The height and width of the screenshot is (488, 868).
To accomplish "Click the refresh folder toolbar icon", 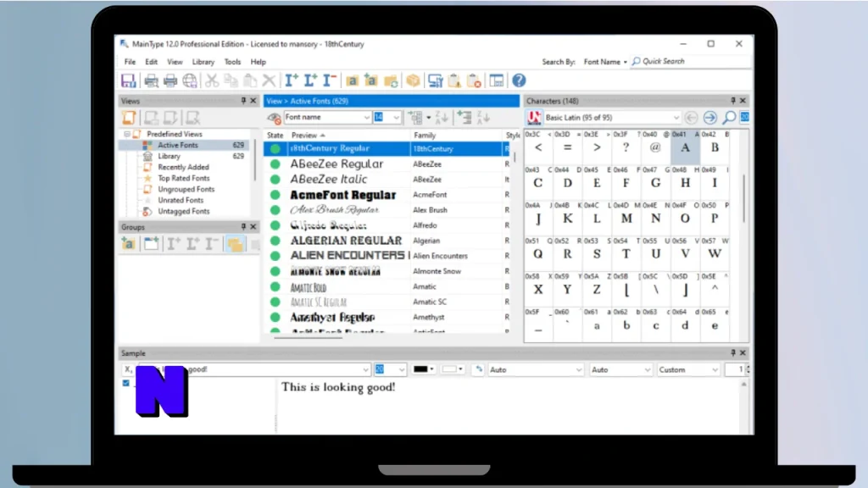I will [391, 80].
